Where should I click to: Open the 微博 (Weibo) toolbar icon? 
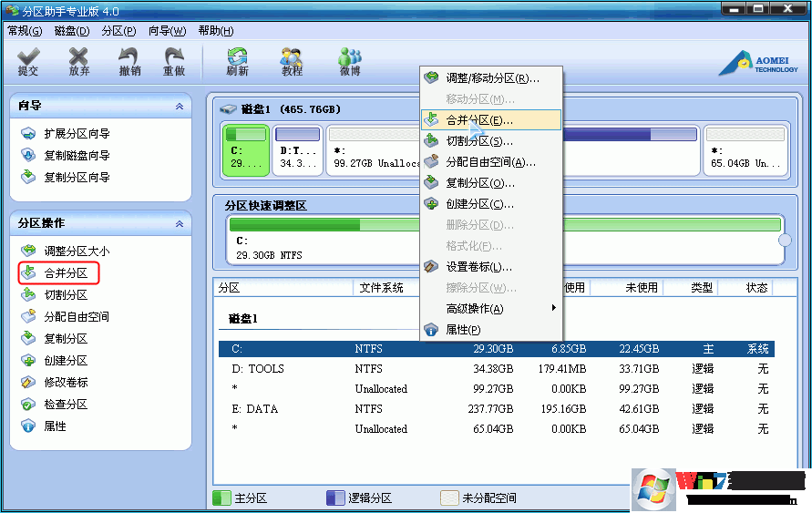click(350, 62)
